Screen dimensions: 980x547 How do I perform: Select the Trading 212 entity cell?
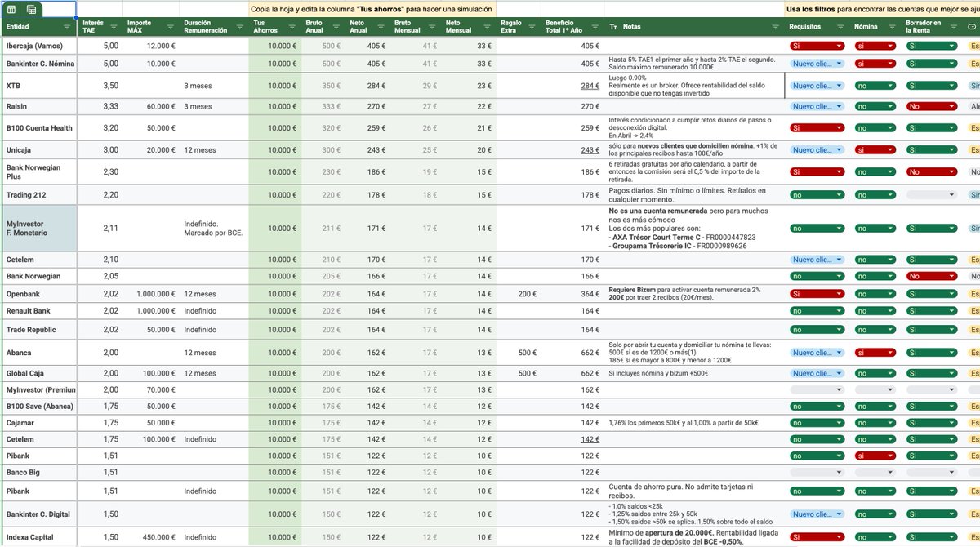point(38,195)
